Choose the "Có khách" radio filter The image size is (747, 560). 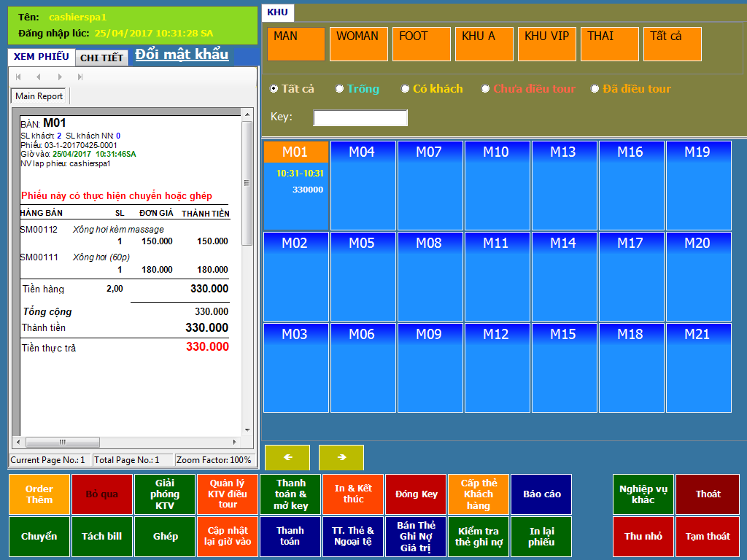[x=406, y=89]
